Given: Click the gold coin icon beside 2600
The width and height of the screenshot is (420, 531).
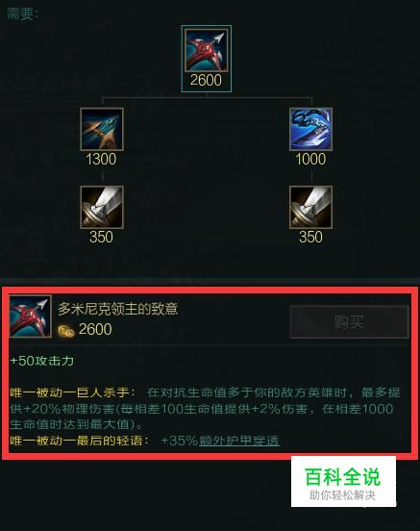Looking at the screenshot, I should click(x=65, y=331).
